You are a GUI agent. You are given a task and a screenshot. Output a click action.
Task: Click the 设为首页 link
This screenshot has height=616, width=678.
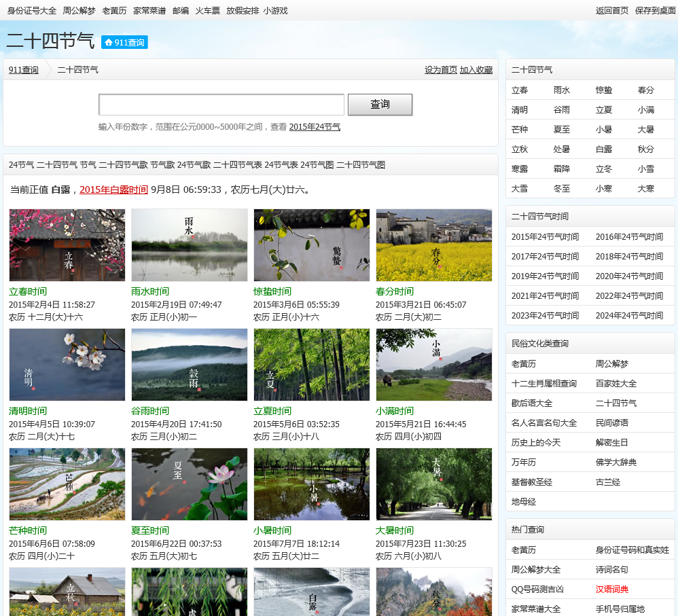(440, 70)
